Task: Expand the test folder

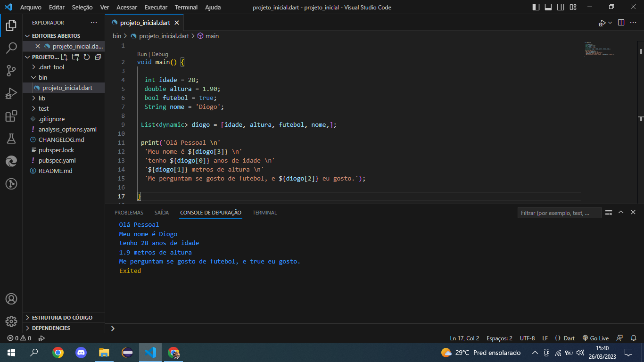Action: (x=64, y=108)
